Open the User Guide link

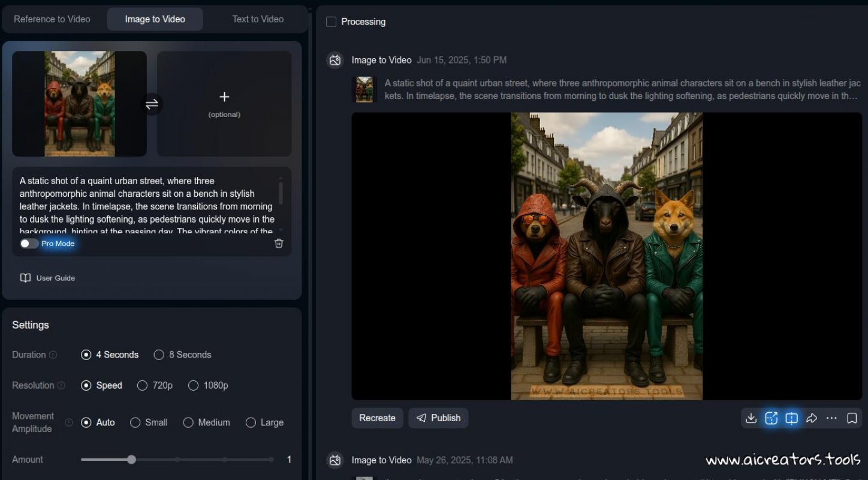tap(47, 278)
